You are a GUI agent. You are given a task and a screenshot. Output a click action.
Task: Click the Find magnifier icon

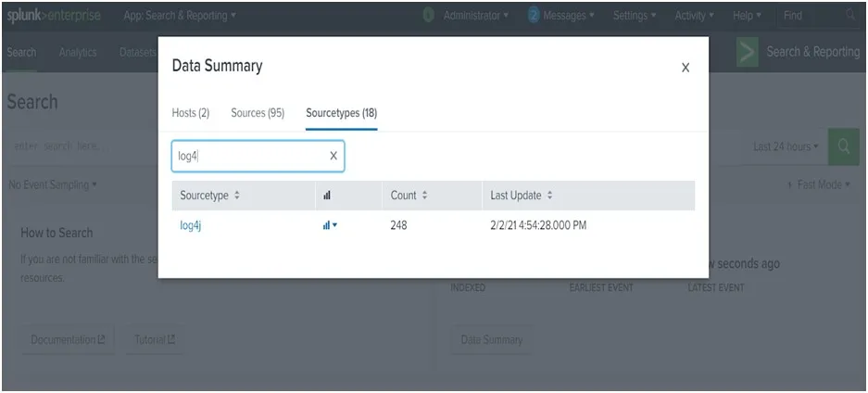tap(850, 16)
